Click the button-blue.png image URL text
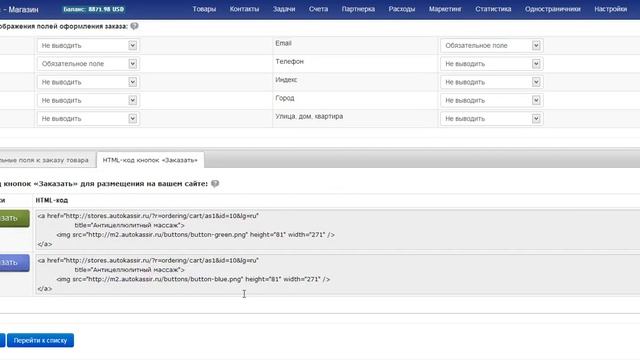The width and height of the screenshot is (640, 360). 165,279
